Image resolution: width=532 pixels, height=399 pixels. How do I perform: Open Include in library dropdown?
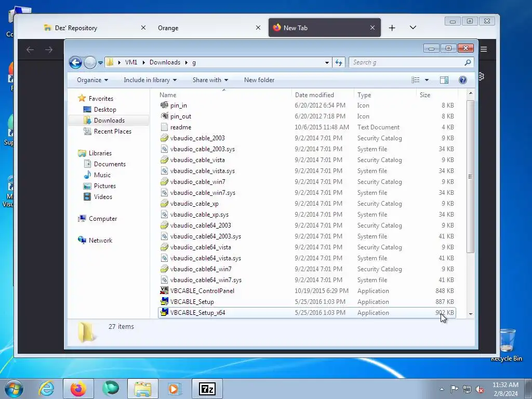point(150,80)
